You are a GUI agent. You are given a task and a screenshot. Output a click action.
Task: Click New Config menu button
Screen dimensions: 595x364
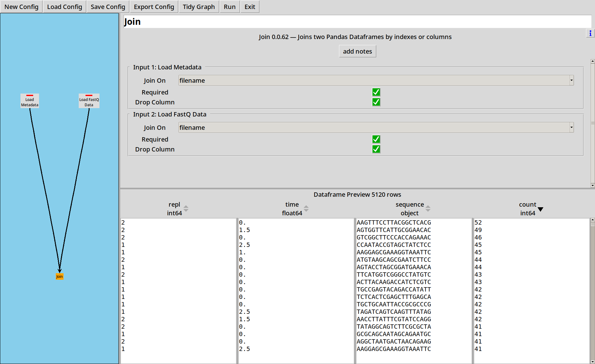coord(21,7)
